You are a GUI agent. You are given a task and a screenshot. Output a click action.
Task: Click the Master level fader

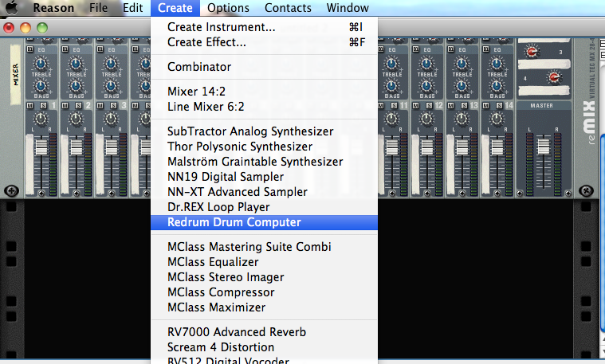[544, 146]
